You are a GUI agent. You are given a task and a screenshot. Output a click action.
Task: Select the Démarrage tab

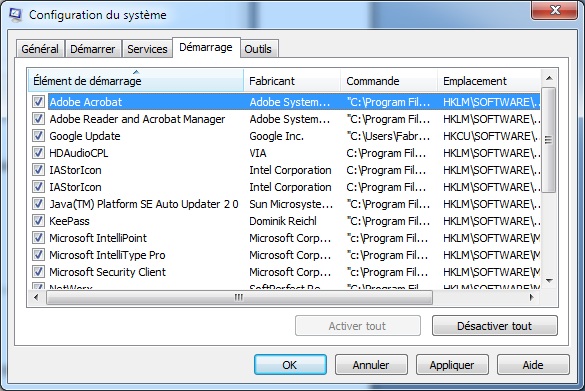206,47
